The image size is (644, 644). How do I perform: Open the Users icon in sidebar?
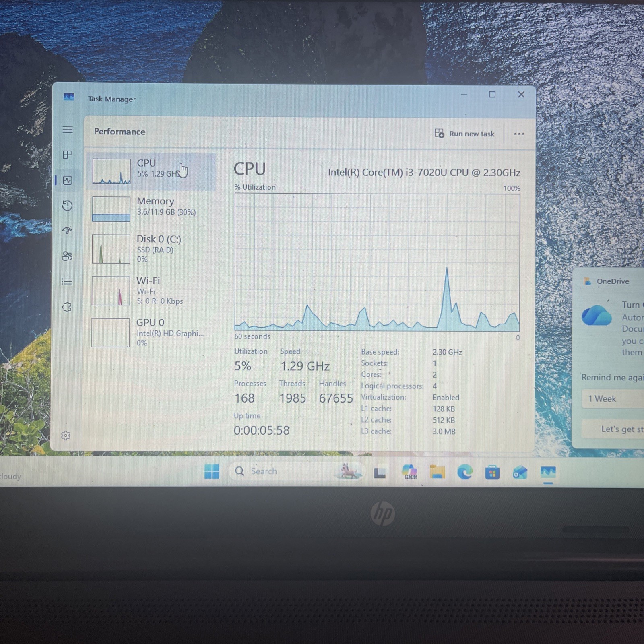[x=67, y=256]
